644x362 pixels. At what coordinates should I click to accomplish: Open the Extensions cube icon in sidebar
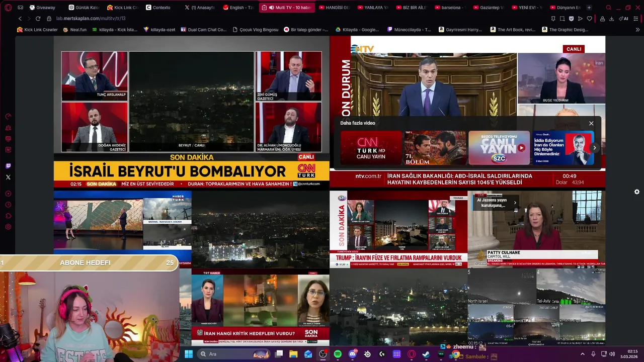point(8,216)
